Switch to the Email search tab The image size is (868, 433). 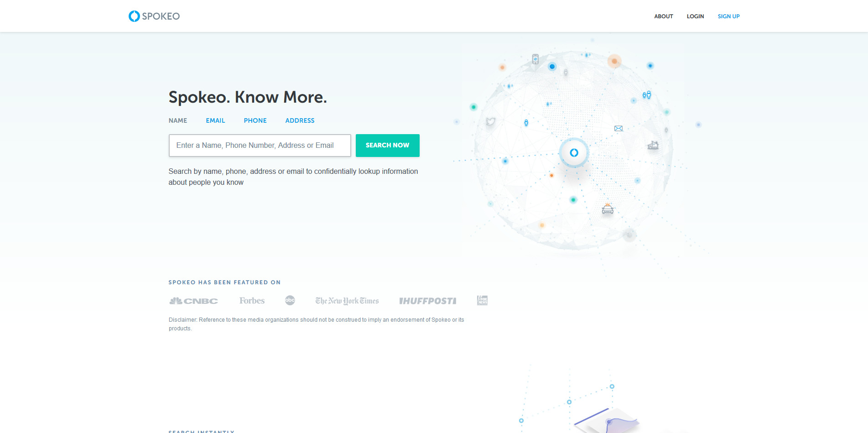click(215, 120)
